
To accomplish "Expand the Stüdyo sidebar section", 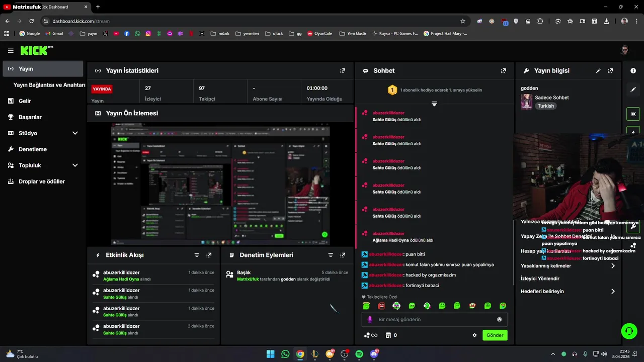I will 75,133.
